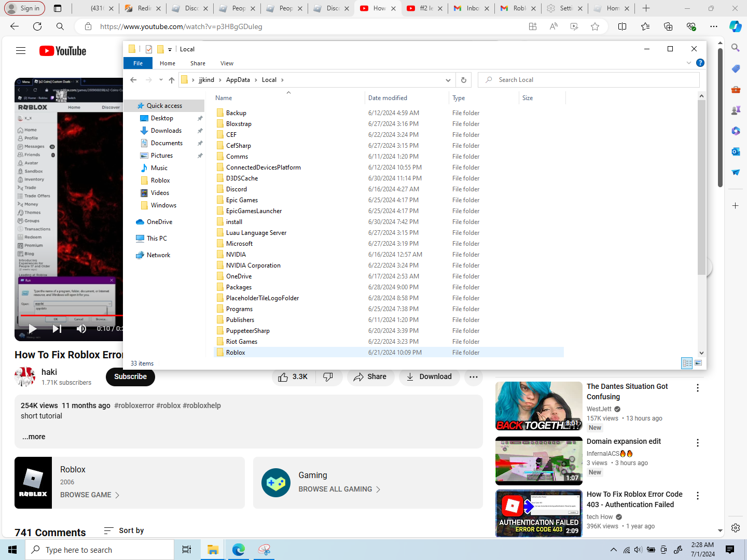
Task: Open Windows Start menu
Action: pos(12,550)
